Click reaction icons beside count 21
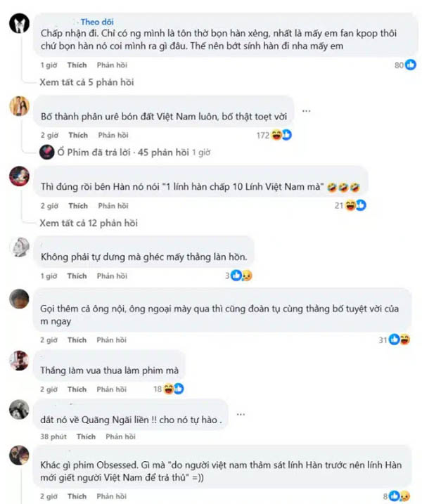422x504 pixels. pyautogui.click(x=355, y=205)
